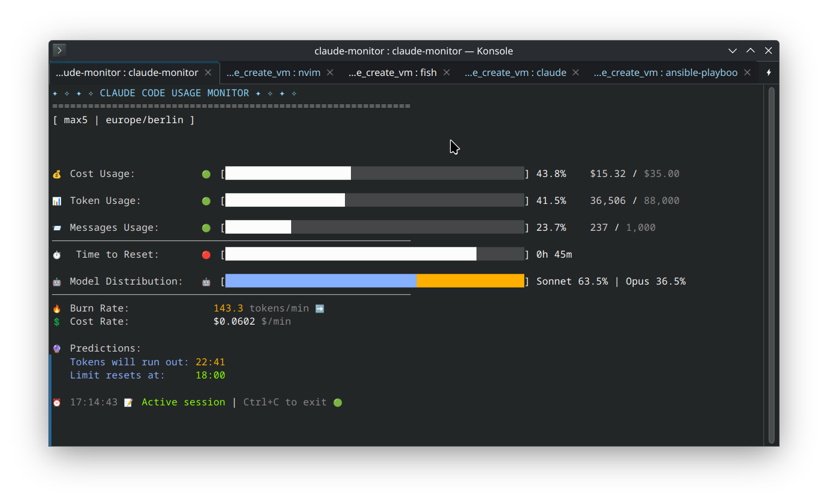This screenshot has width=828, height=504.
Task: Minimize the Konsole window with the down chevron
Action: (x=732, y=51)
